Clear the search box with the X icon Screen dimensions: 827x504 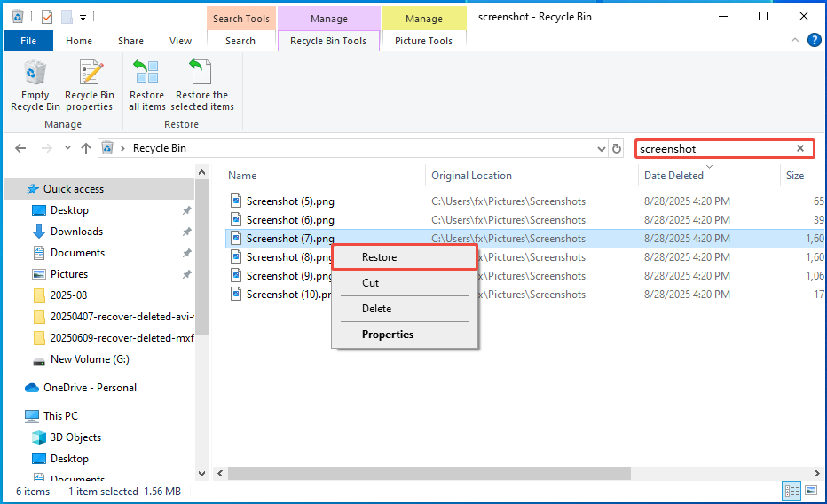[800, 149]
